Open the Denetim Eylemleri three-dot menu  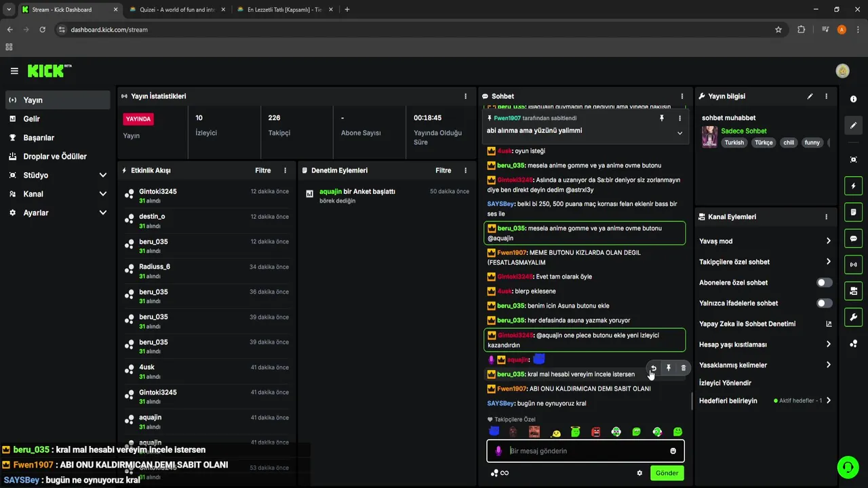465,171
